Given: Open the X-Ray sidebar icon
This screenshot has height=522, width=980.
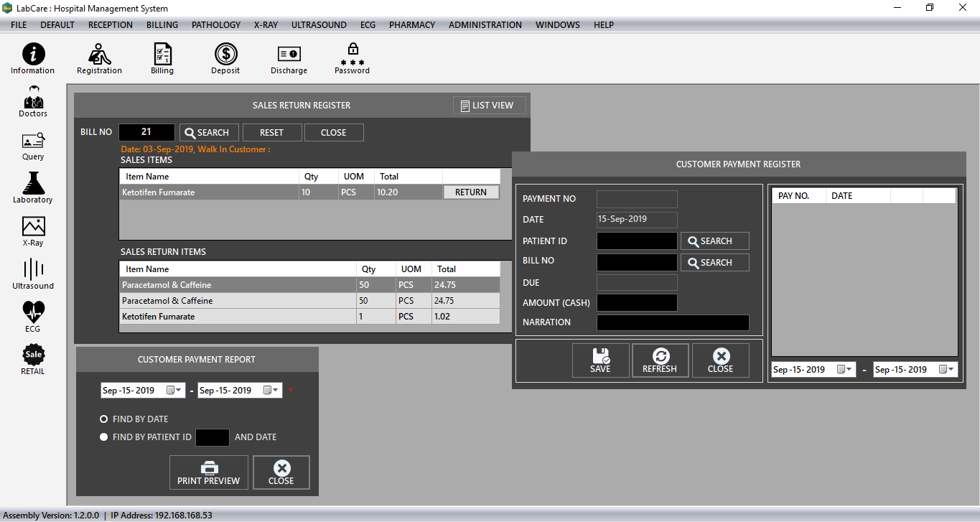Looking at the screenshot, I should click(33, 231).
